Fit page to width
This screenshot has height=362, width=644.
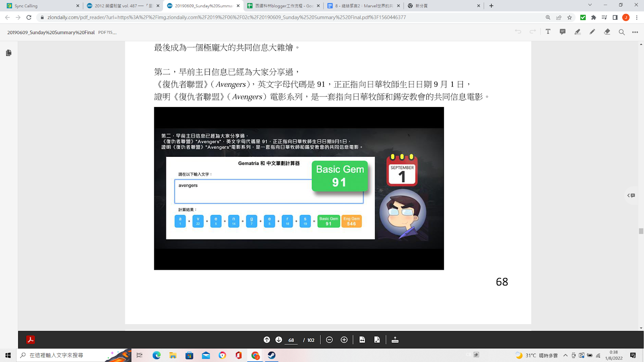tap(362, 340)
